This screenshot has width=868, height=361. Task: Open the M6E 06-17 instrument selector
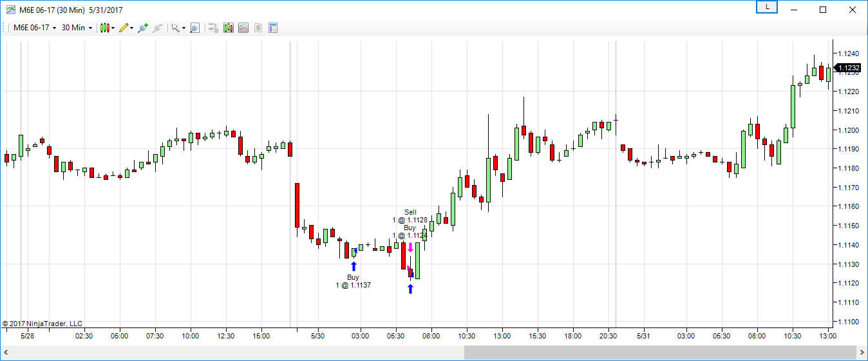tap(35, 28)
